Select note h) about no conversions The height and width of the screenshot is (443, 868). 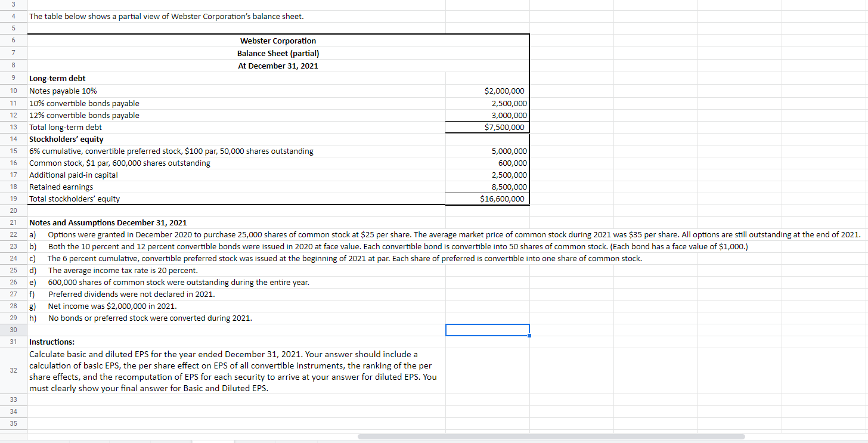[x=141, y=318]
